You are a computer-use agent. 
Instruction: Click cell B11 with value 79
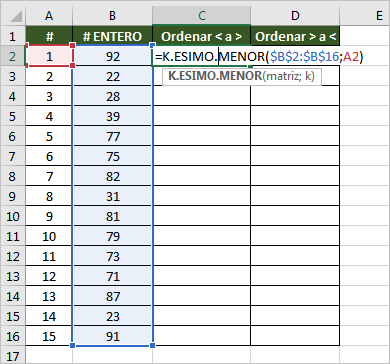(113, 236)
